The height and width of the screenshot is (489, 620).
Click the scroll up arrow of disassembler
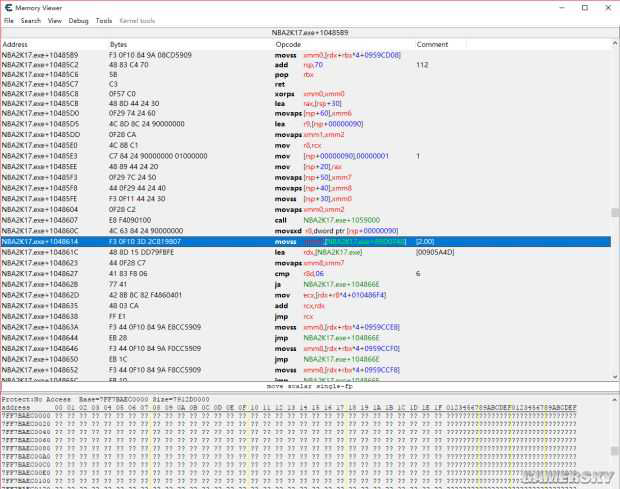(x=613, y=44)
